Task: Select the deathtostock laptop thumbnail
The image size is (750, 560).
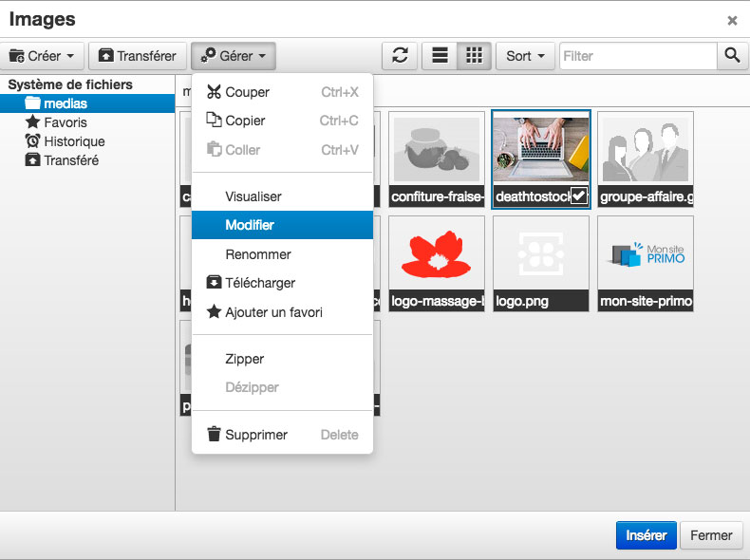Action: (x=541, y=159)
